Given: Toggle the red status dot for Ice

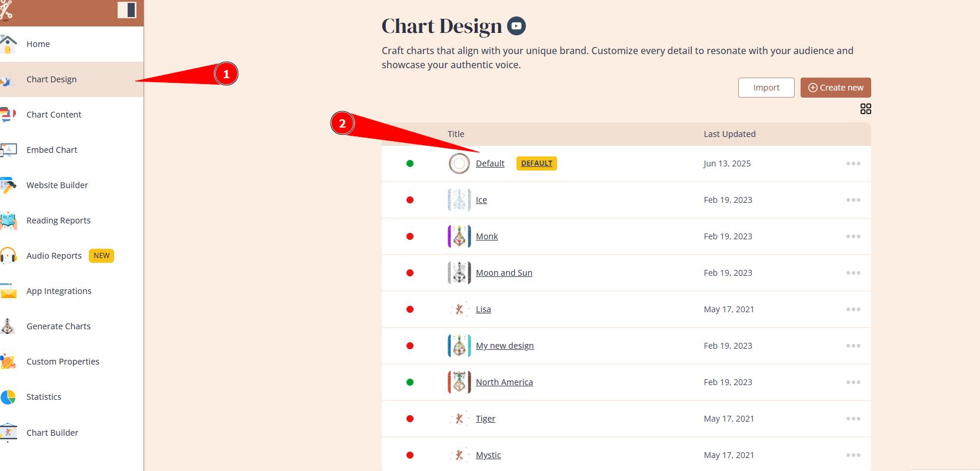Looking at the screenshot, I should point(410,200).
